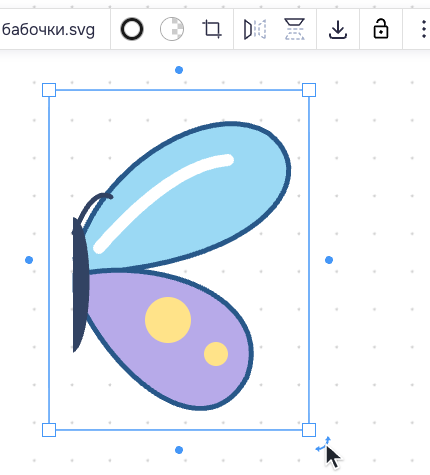Click the butterfly image on canvas
Screen dimensions: 430x475
179,260
